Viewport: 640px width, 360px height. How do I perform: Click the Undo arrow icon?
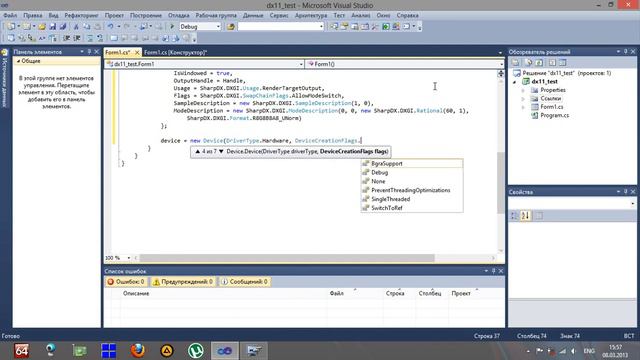[110, 27]
